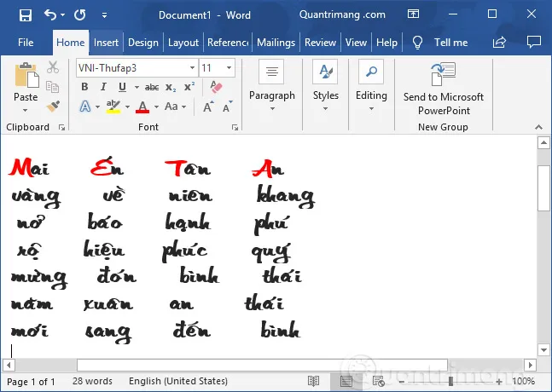Switch to Web Layout view
552x392 pixels.
(379, 381)
